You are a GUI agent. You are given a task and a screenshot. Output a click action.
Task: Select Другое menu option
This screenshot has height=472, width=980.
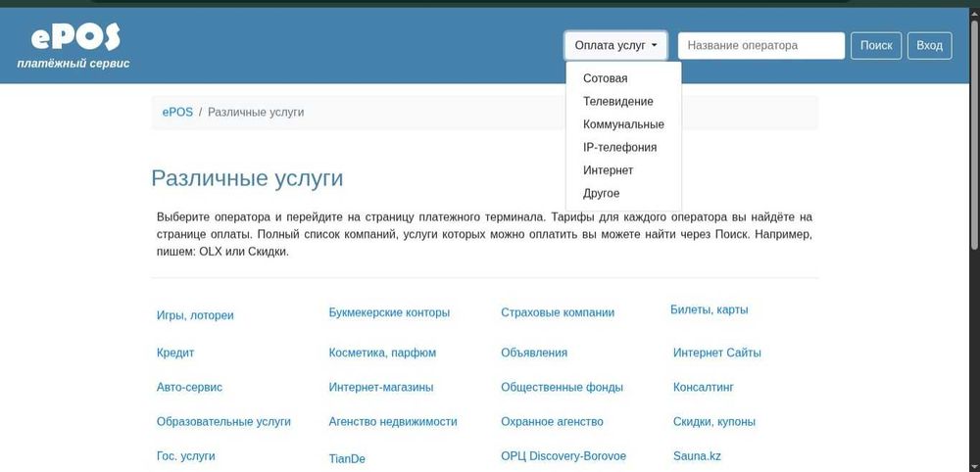tap(602, 194)
